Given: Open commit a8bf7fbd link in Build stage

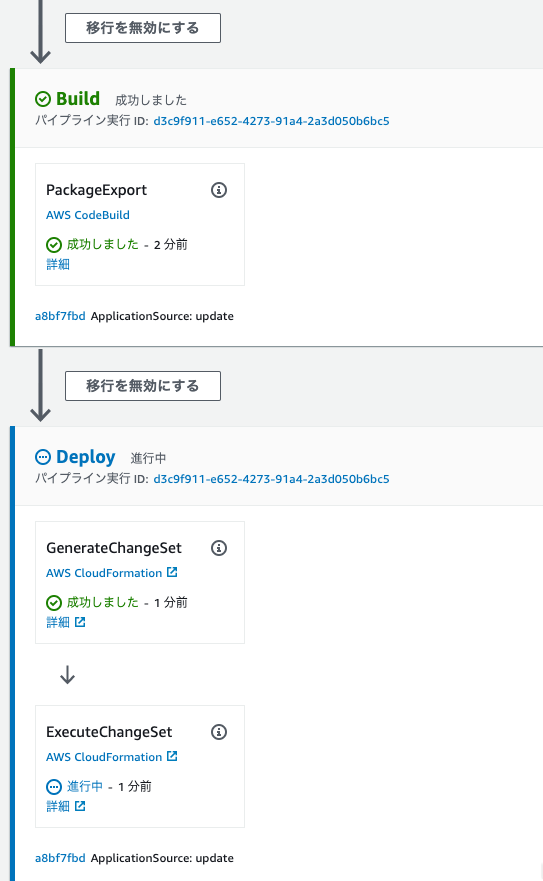Looking at the screenshot, I should pyautogui.click(x=60, y=316).
